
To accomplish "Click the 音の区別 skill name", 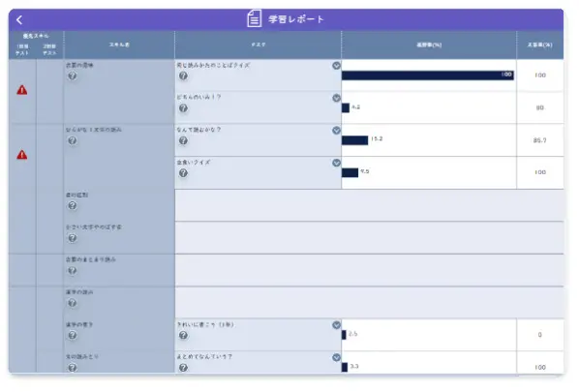I will pos(76,195).
